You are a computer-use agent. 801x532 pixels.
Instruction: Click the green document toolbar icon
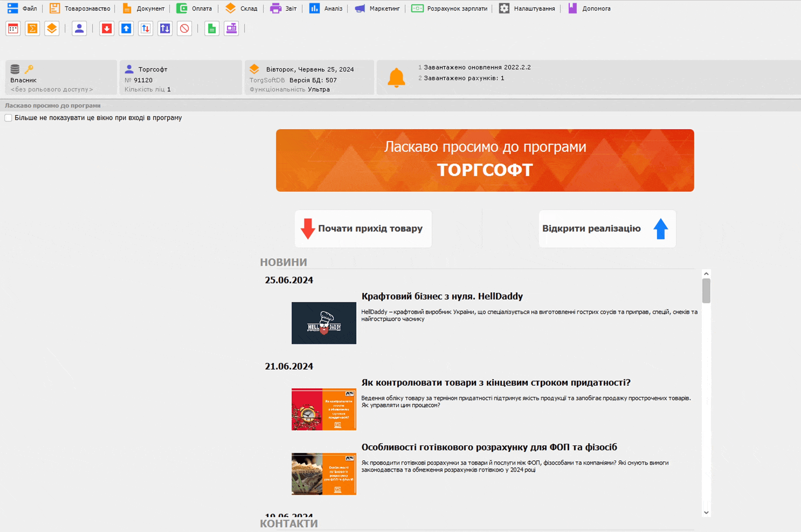212,29
